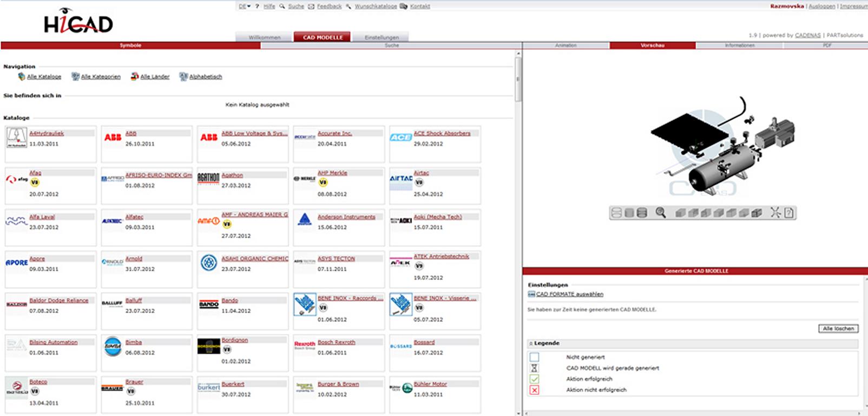Screen dimensions: 868x416
Task: Click the ASAHI ORGANIC CHEMIC logo
Action: point(209,263)
